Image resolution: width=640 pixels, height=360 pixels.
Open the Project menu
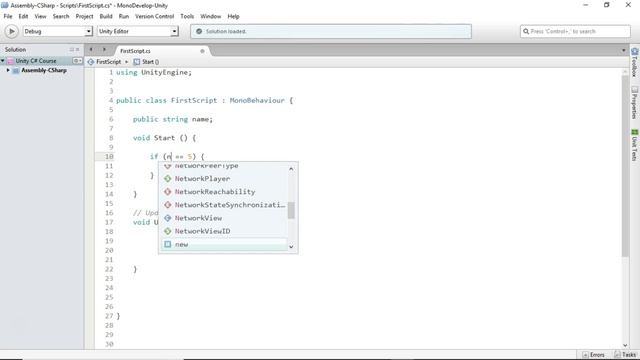(x=84, y=16)
